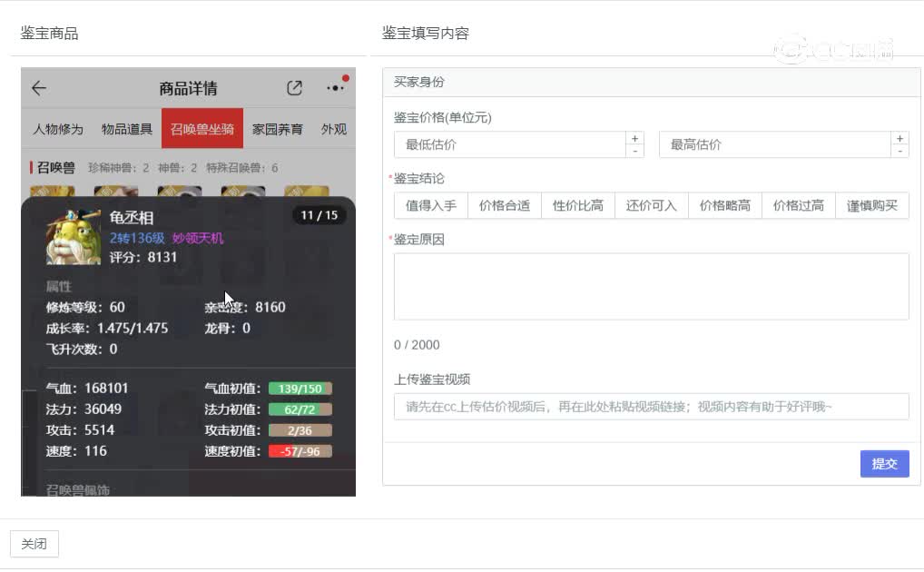Screen dimensions: 924x572
Task: Decrease 最低估价 with minus stepper
Action: pos(634,151)
